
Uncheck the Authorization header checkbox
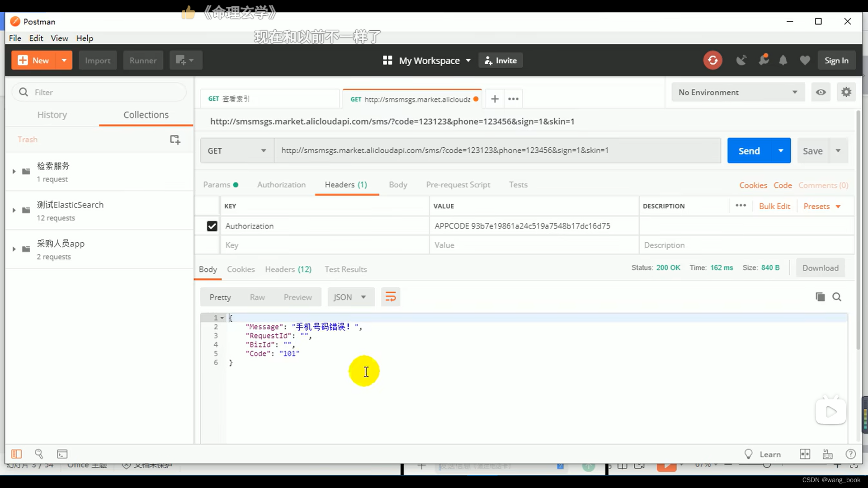(212, 226)
